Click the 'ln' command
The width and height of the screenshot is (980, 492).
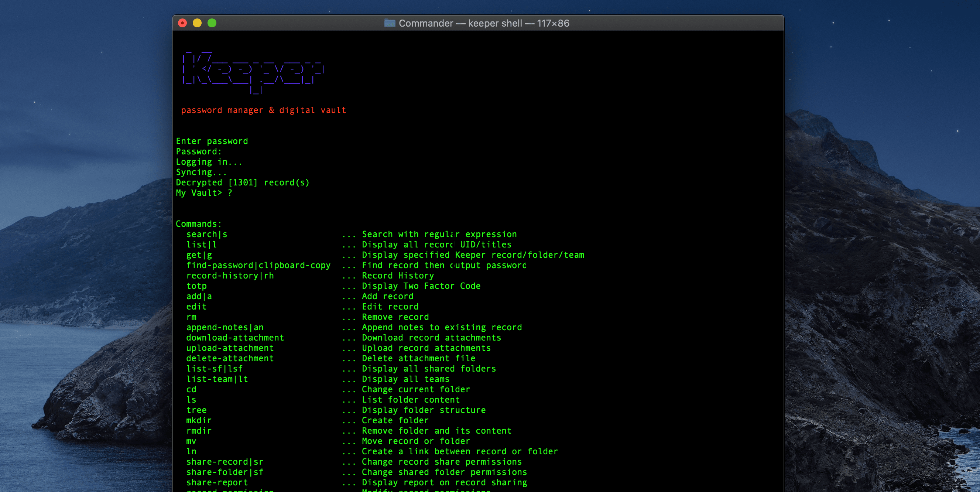(191, 452)
